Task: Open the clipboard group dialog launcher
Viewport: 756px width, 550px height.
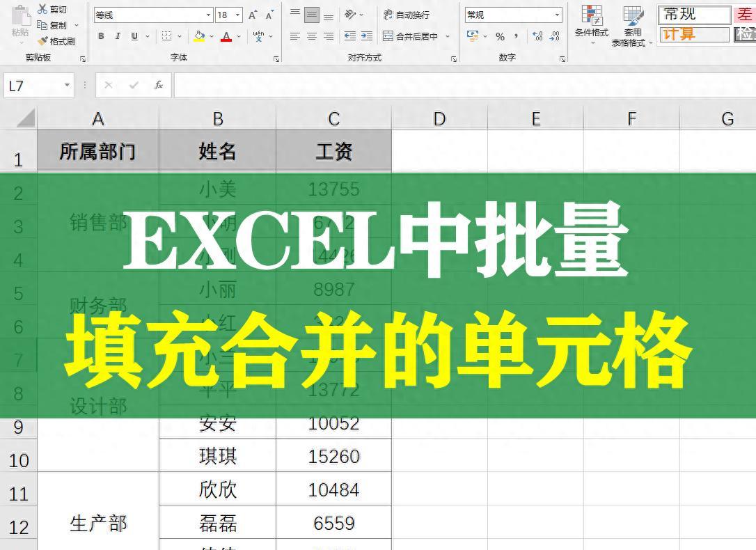Action: click(x=82, y=58)
